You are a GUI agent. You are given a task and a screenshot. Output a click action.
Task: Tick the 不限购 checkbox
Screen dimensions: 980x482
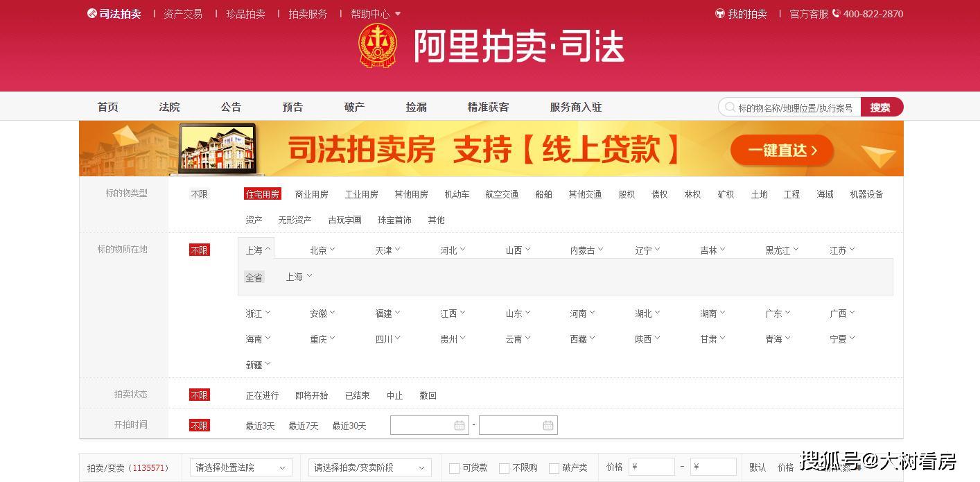coord(504,468)
